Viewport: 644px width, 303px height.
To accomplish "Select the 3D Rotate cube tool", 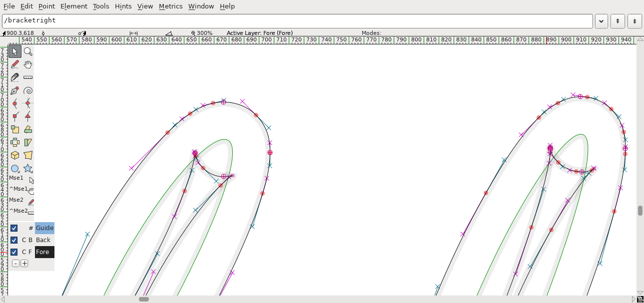I will tap(15, 155).
